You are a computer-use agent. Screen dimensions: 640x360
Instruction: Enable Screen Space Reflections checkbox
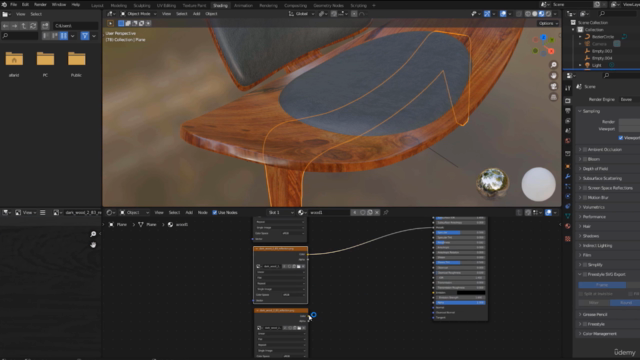(585, 188)
